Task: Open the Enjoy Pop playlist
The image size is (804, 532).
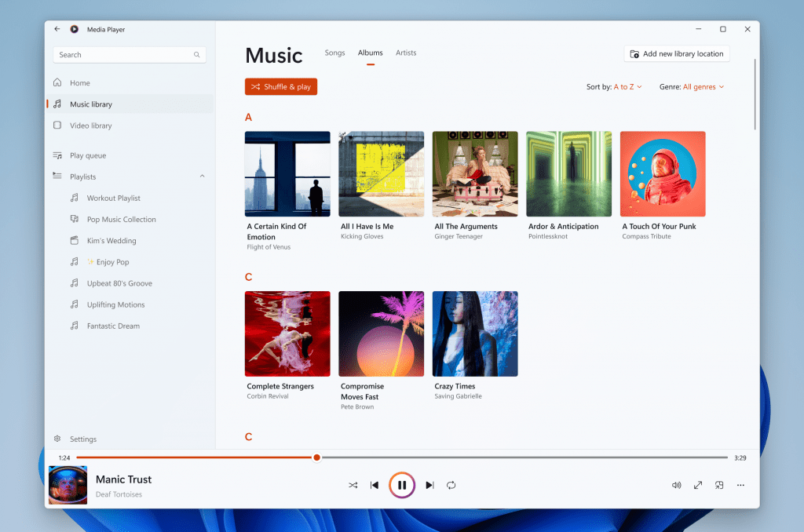Action: pyautogui.click(x=130, y=262)
